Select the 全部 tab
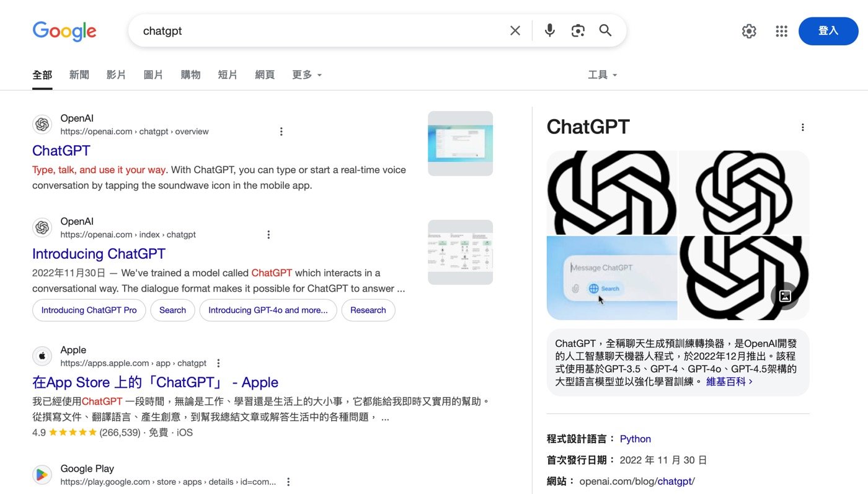 tap(42, 75)
